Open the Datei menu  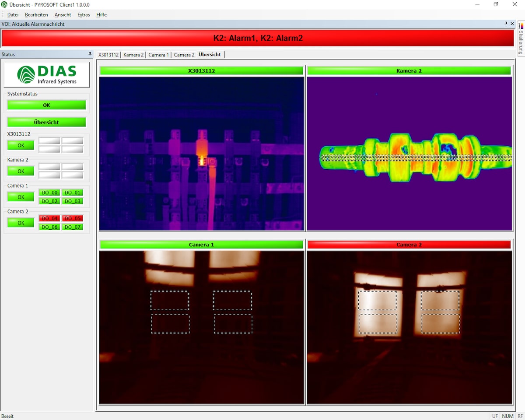click(13, 14)
